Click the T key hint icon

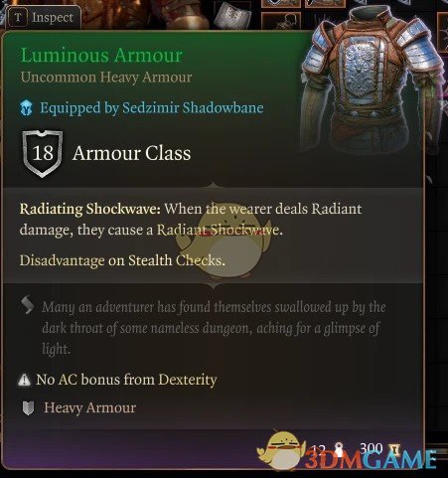tap(18, 18)
